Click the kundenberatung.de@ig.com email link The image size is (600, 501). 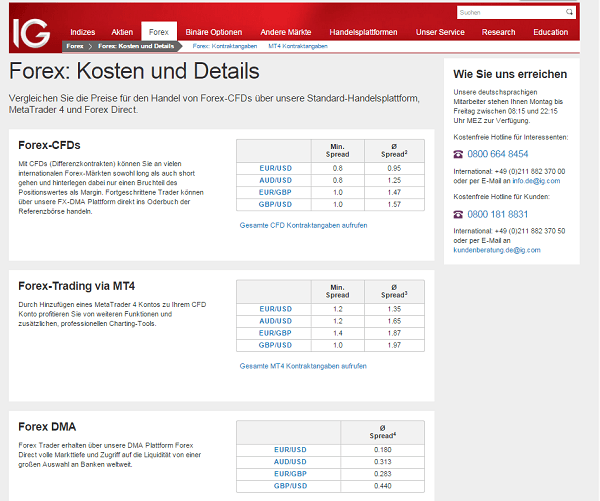(497, 250)
